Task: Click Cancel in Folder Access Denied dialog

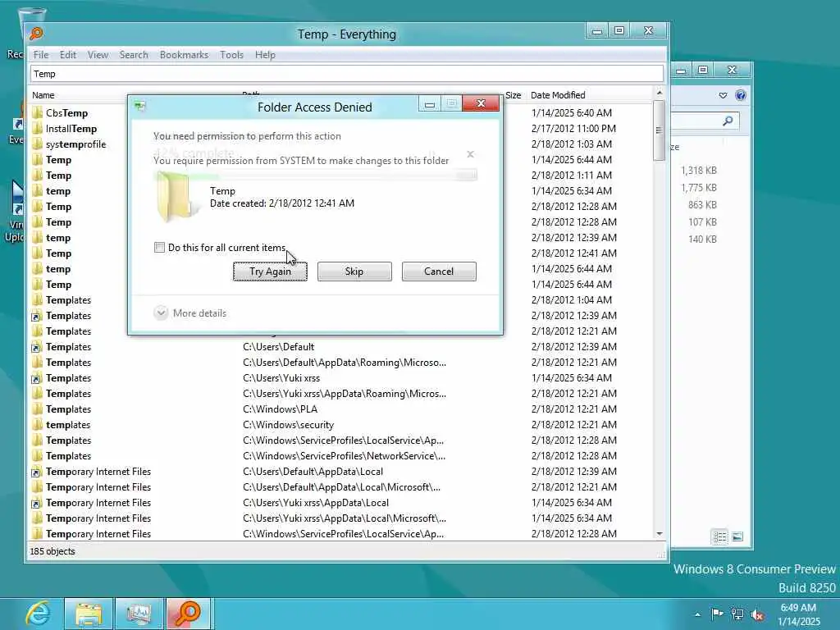Action: click(439, 272)
